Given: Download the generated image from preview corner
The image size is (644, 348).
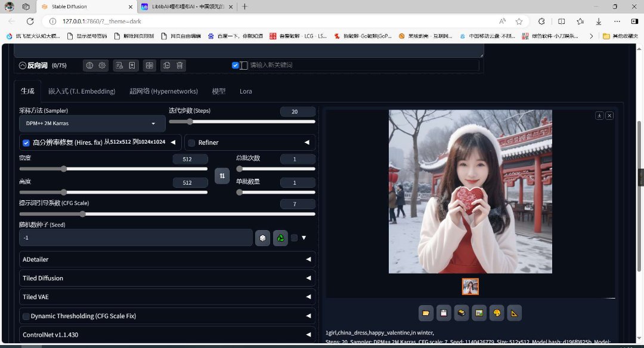Looking at the screenshot, I should click(599, 116).
